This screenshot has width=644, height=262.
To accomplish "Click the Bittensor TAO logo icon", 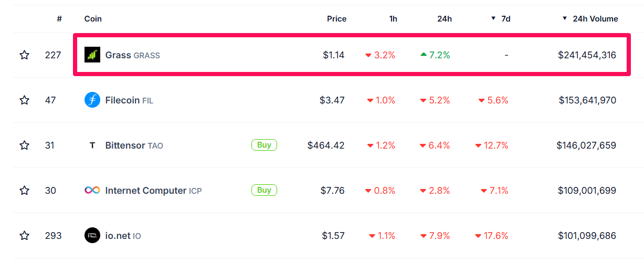I will pyautogui.click(x=92, y=145).
